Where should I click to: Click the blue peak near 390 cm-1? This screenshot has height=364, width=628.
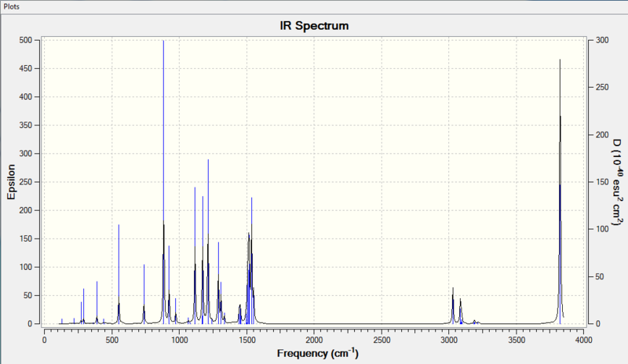(x=97, y=300)
